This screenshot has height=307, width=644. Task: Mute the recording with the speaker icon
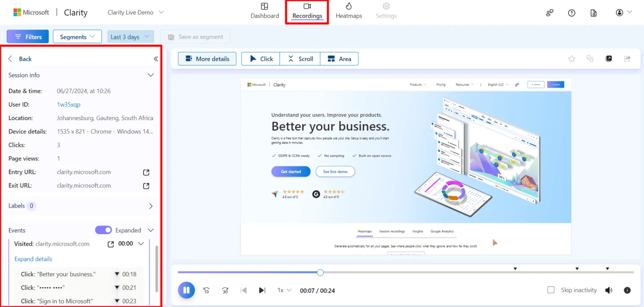tap(609, 290)
